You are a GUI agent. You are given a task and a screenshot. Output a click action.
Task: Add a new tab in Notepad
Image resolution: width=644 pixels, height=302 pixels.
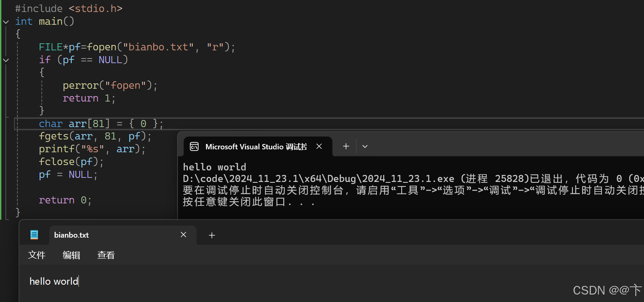tap(212, 235)
